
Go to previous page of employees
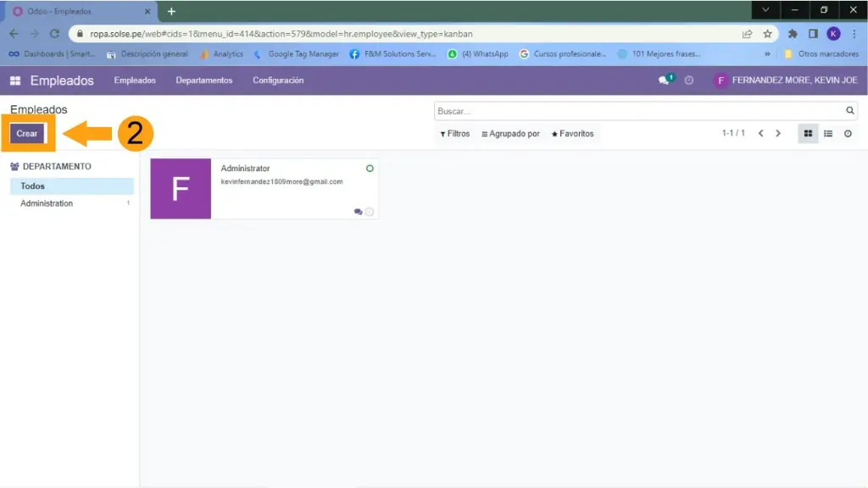click(x=760, y=134)
